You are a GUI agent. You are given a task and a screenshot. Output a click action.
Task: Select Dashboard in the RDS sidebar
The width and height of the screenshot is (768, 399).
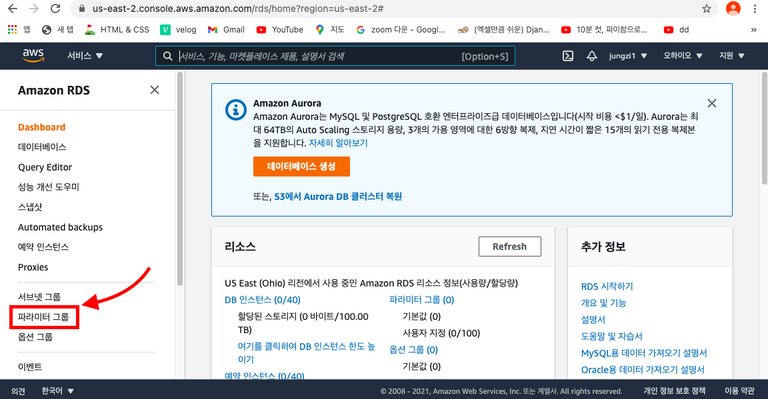point(42,127)
